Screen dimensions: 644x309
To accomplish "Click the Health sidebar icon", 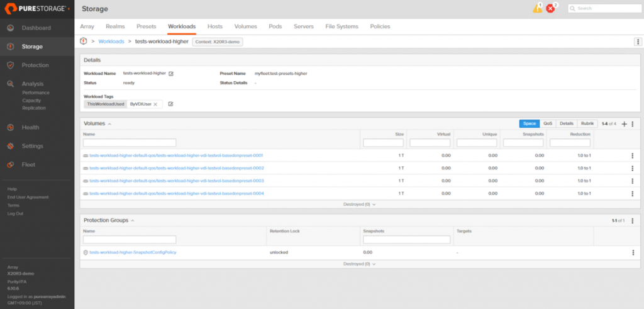I will pos(11,127).
